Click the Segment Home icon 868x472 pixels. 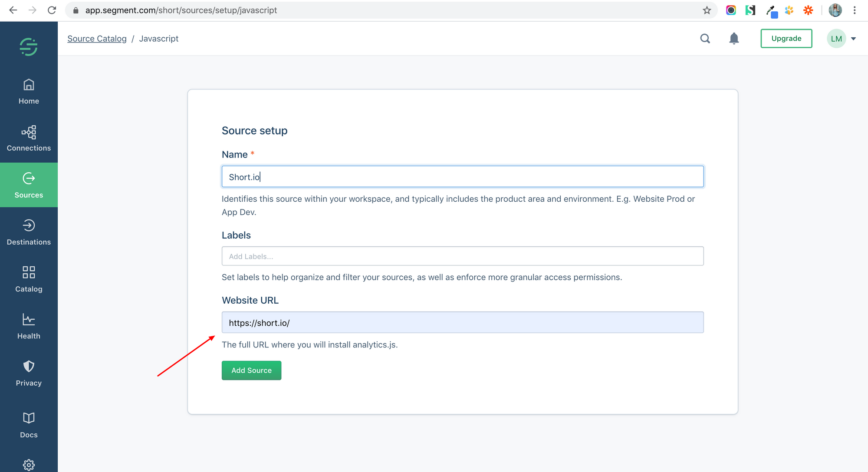[x=29, y=46]
